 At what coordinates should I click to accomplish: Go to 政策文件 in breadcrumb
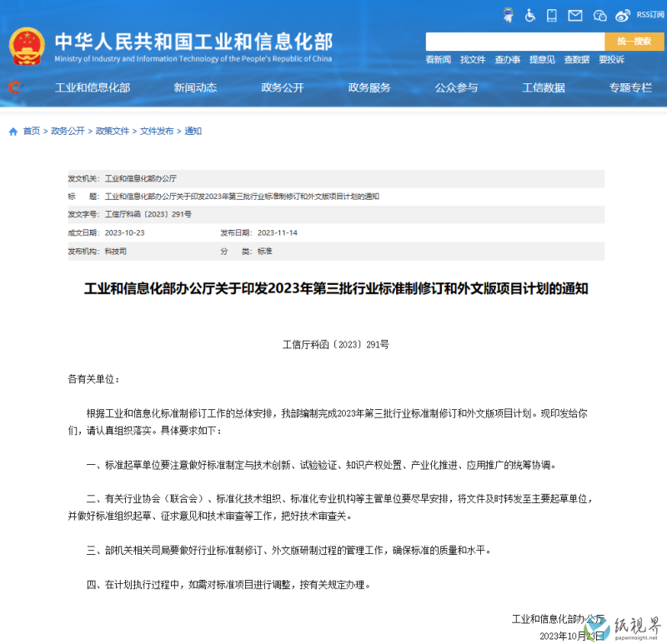[x=113, y=131]
